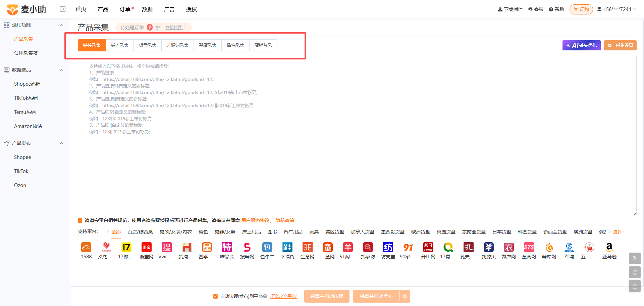Open the 用户服务协议 link

256,220
